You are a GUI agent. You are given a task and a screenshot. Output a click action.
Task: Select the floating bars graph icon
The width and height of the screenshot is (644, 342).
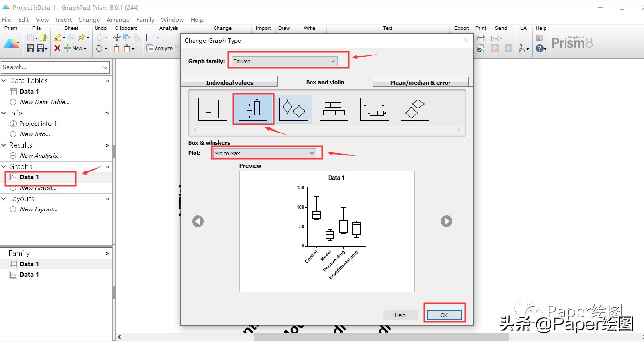tap(212, 109)
